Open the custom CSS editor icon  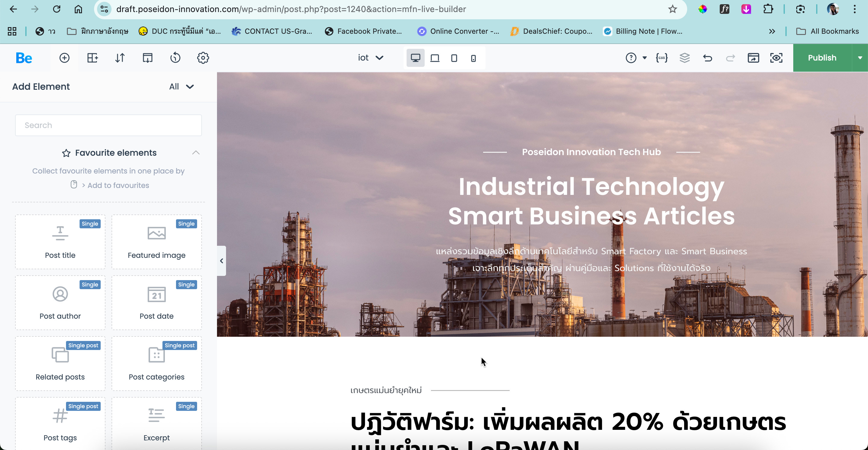click(662, 58)
